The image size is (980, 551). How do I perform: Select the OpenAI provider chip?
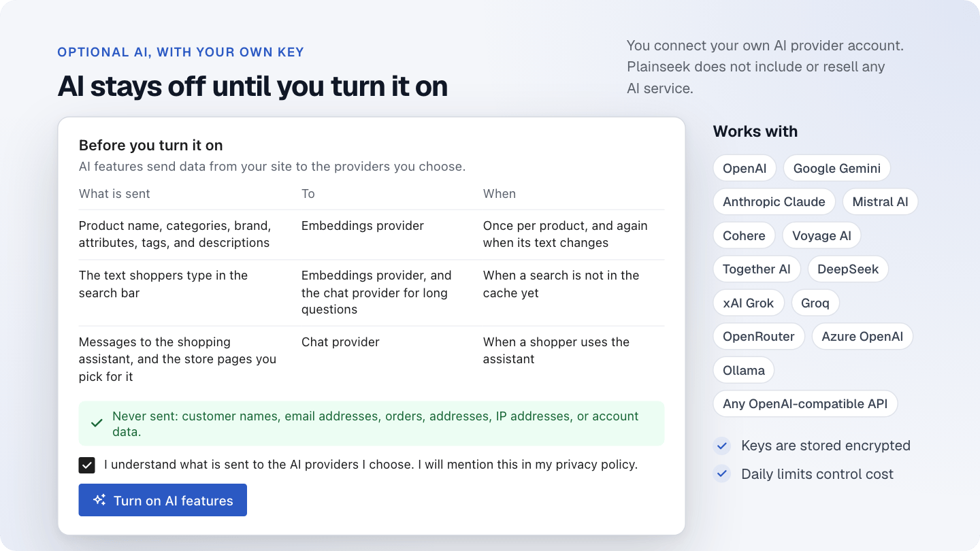(x=745, y=168)
